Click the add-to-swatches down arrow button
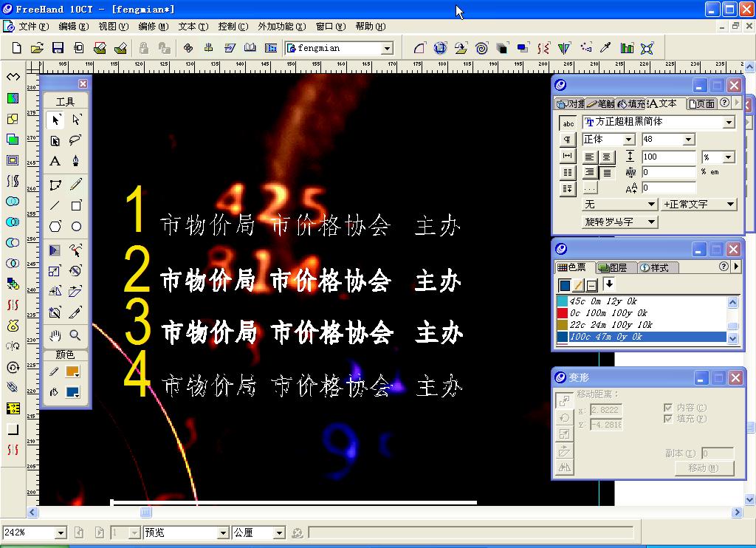Image resolution: width=756 pixels, height=548 pixels. pos(609,284)
